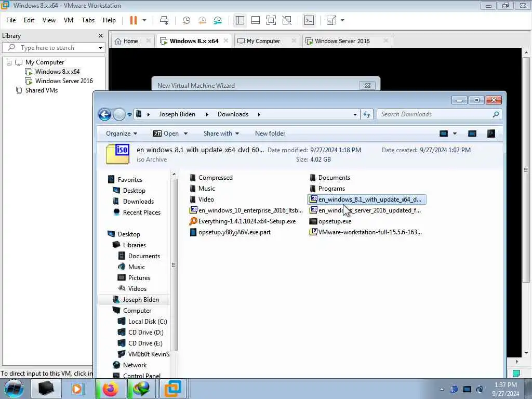This screenshot has height=399, width=532.
Task: Toggle the thumbnail bar view icon
Action: 256,20
